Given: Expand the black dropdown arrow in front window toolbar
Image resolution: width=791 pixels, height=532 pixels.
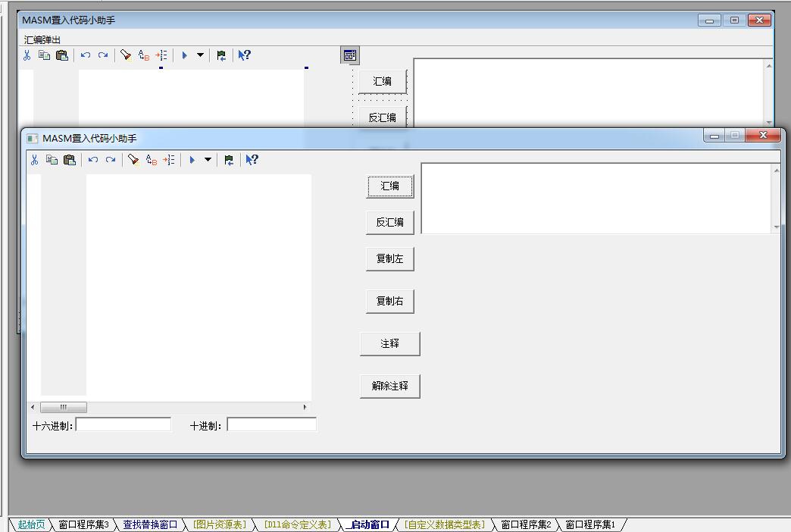Looking at the screenshot, I should (x=208, y=160).
